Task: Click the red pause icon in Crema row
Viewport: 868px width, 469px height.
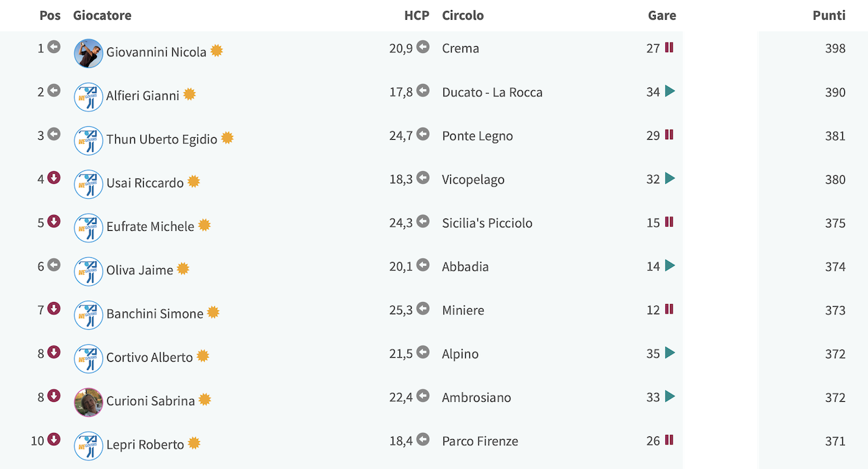Action: [669, 48]
